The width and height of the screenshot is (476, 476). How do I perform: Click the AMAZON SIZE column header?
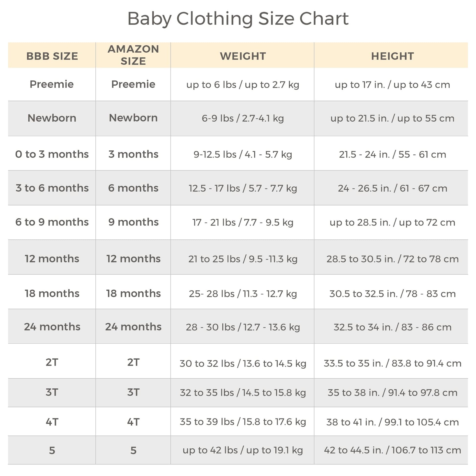pos(133,55)
